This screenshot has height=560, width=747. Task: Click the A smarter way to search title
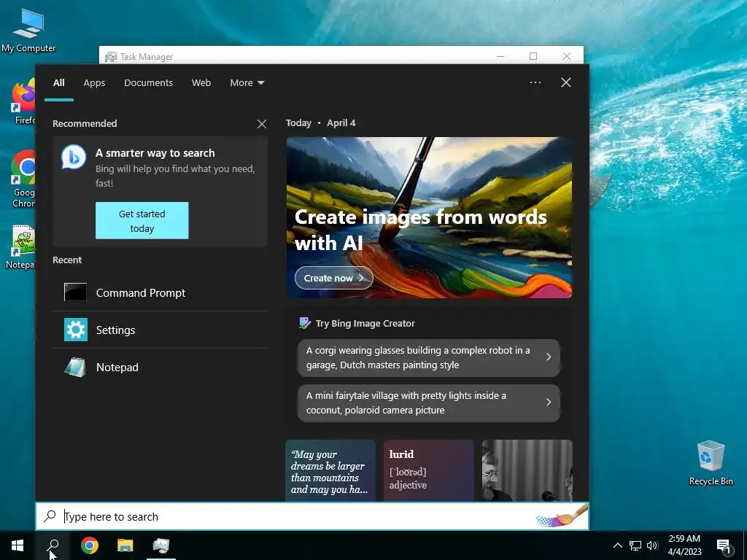pyautogui.click(x=155, y=153)
